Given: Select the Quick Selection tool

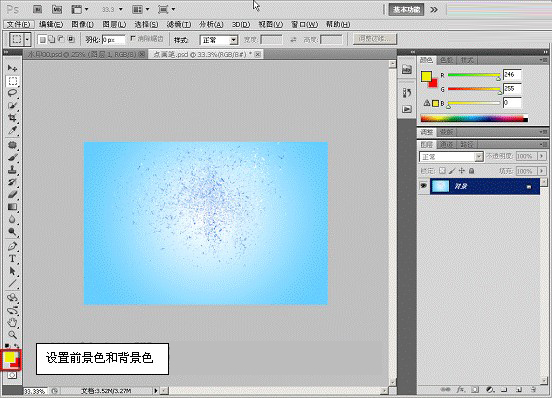Looking at the screenshot, I should pos(12,105).
